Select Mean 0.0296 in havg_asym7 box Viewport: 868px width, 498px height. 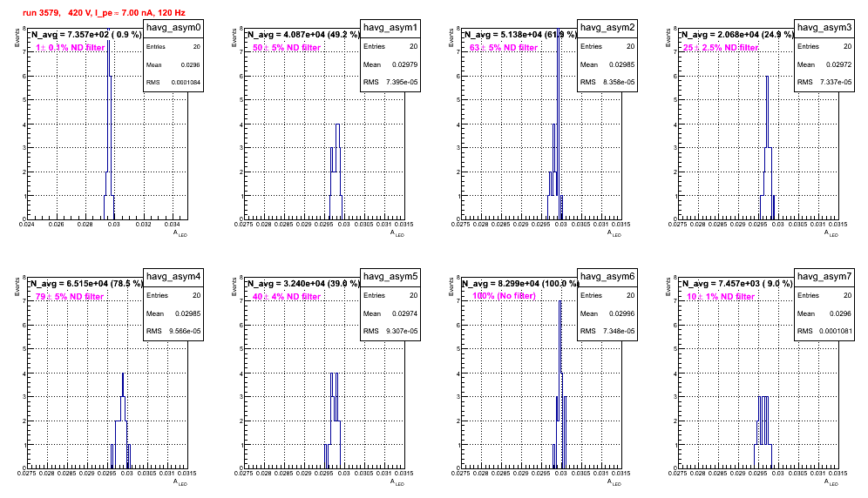point(842,313)
